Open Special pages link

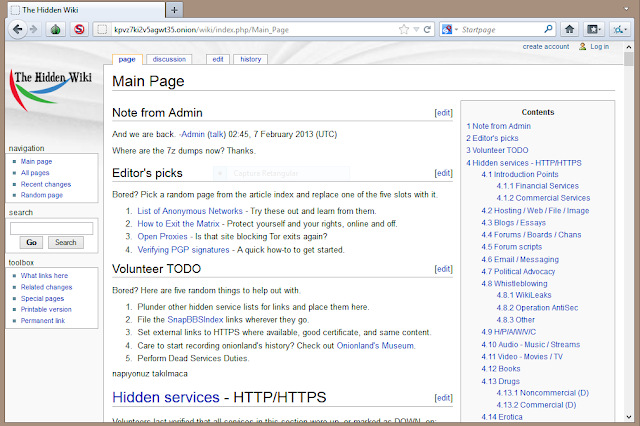pyautogui.click(x=42, y=299)
